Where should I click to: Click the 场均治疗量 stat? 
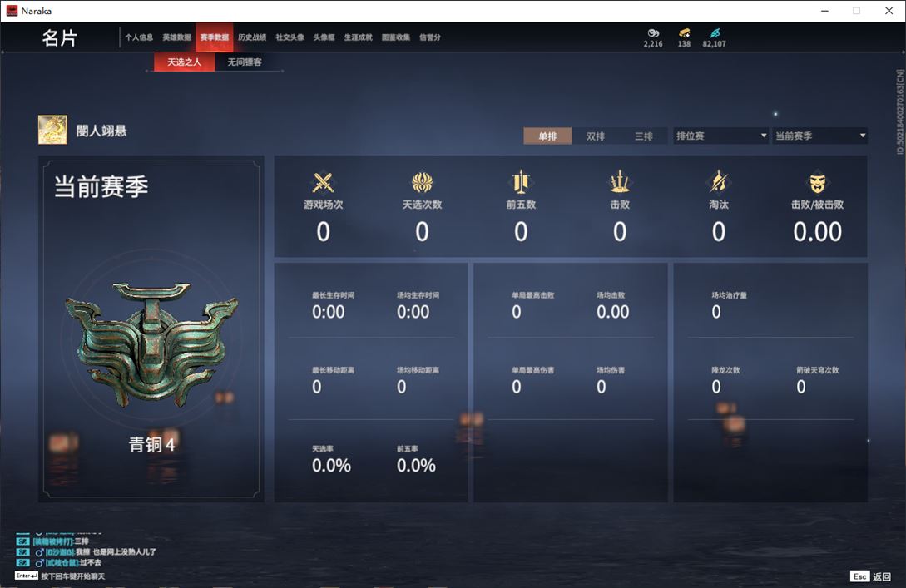(x=729, y=306)
